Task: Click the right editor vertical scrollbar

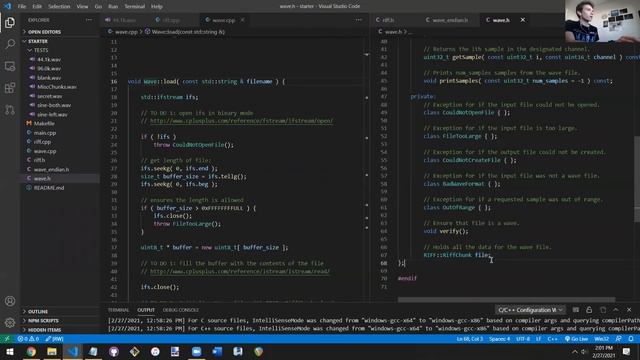Action: click(x=637, y=180)
